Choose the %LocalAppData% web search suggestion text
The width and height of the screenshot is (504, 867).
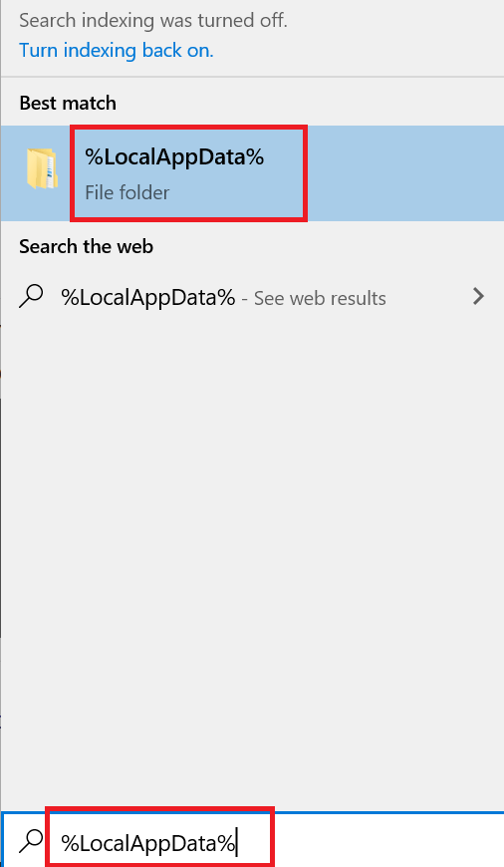coord(148,298)
